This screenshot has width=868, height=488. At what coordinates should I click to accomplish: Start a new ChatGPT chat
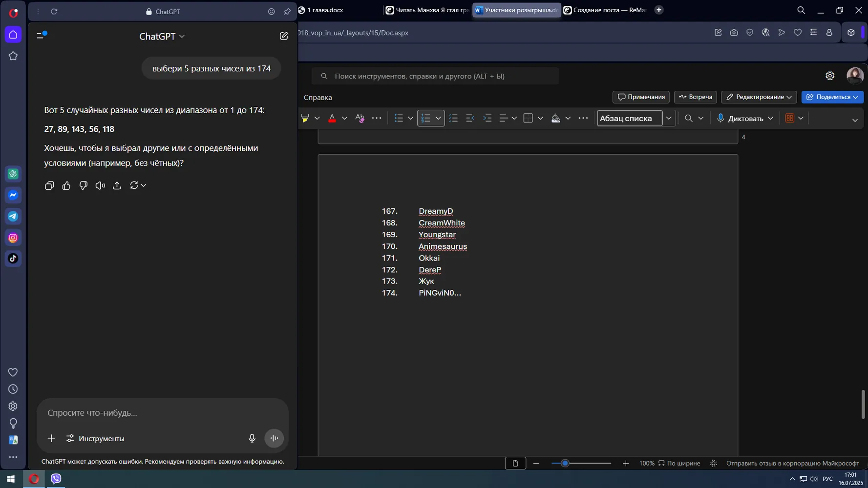pos(284,36)
